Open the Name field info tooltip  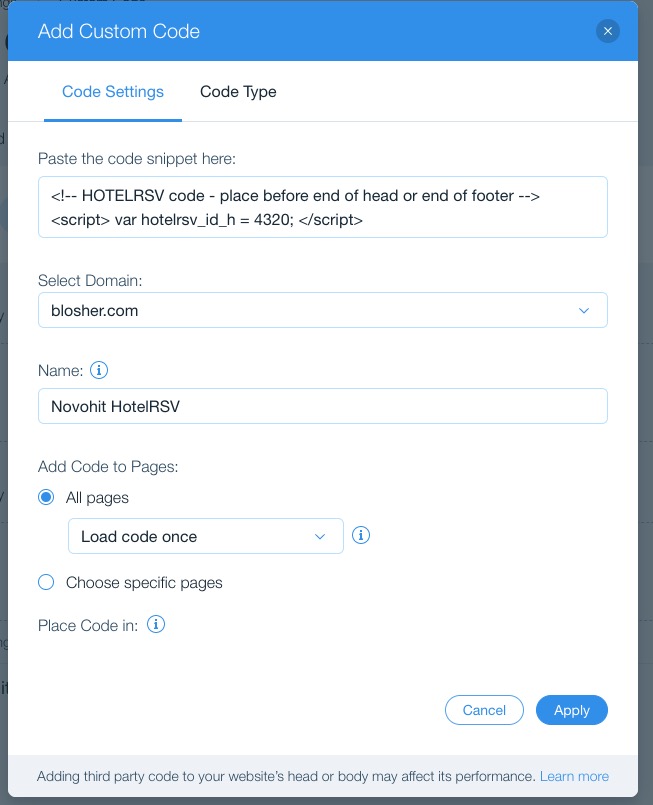[99, 370]
